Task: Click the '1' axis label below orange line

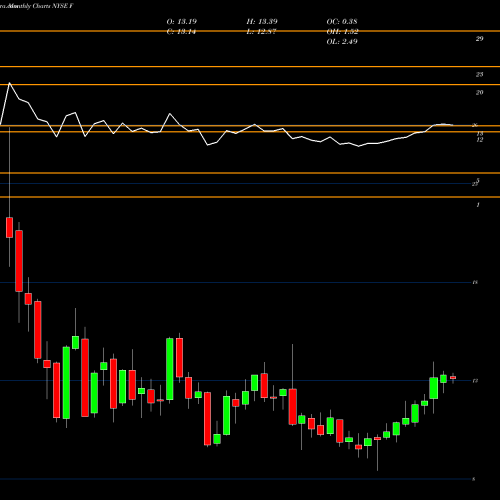Action: tap(478, 205)
